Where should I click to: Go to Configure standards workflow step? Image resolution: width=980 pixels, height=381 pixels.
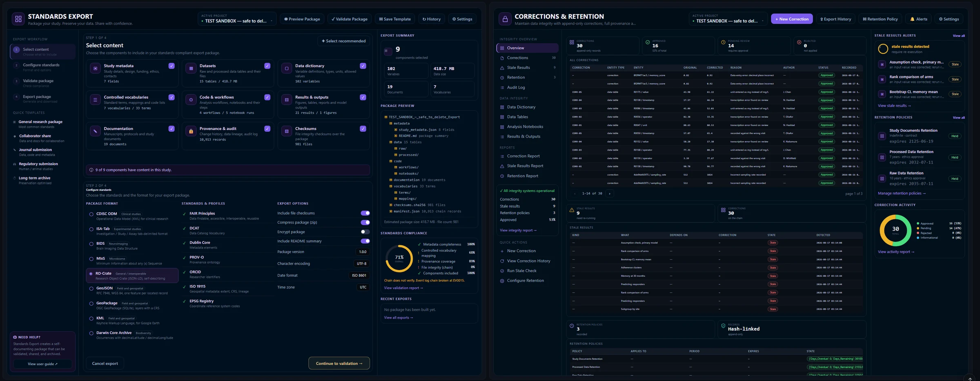coord(43,67)
